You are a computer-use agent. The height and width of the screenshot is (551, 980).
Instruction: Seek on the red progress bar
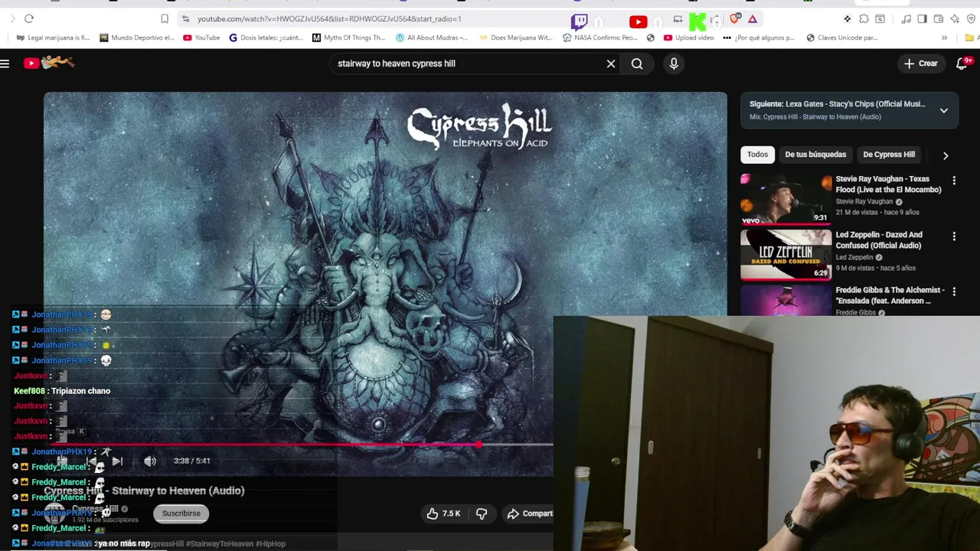299,444
